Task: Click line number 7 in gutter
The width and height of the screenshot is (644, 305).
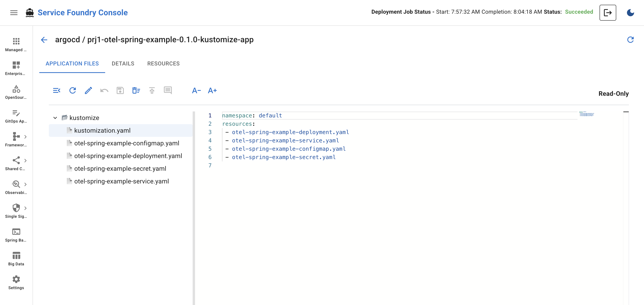Action: pos(210,165)
